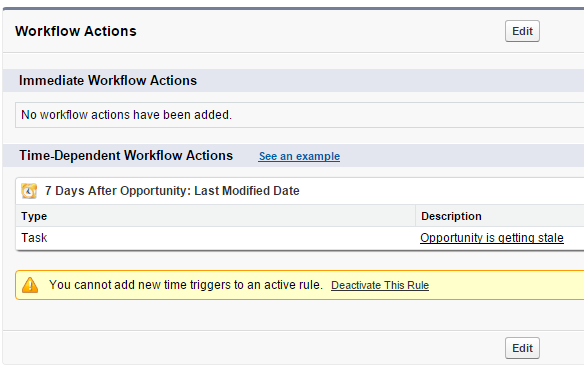Image resolution: width=584 pixels, height=371 pixels.
Task: Click the alarm clock time trigger icon
Action: tap(29, 191)
